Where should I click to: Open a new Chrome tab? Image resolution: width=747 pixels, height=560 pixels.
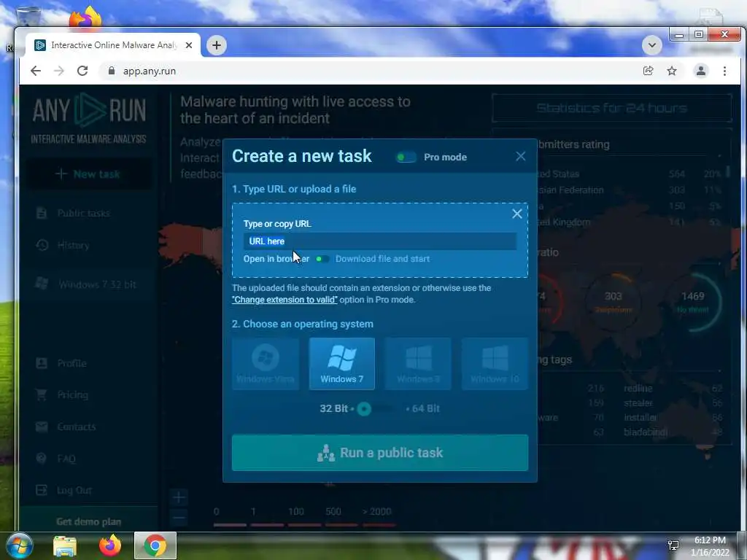(x=216, y=45)
